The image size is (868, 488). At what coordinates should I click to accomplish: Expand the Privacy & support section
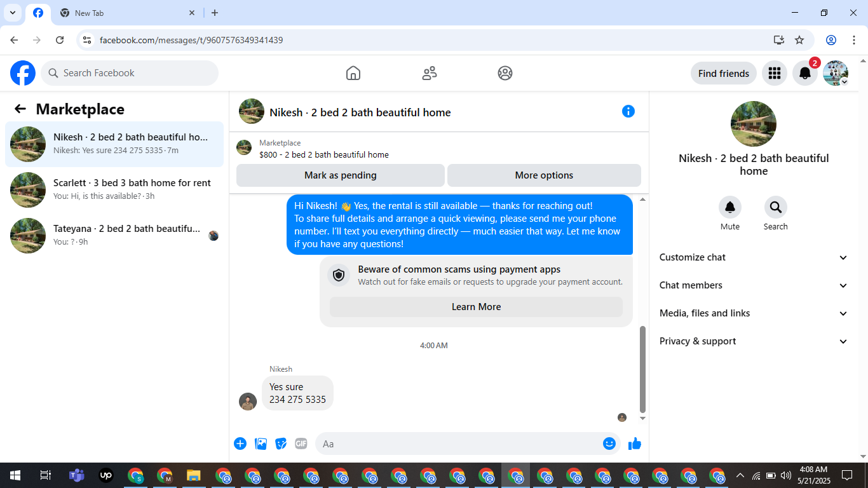coord(754,341)
